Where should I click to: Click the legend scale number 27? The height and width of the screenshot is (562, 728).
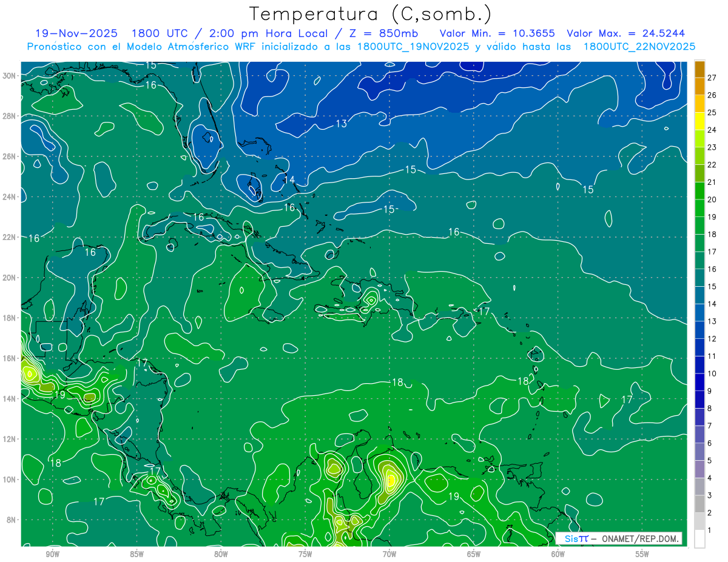(712, 78)
